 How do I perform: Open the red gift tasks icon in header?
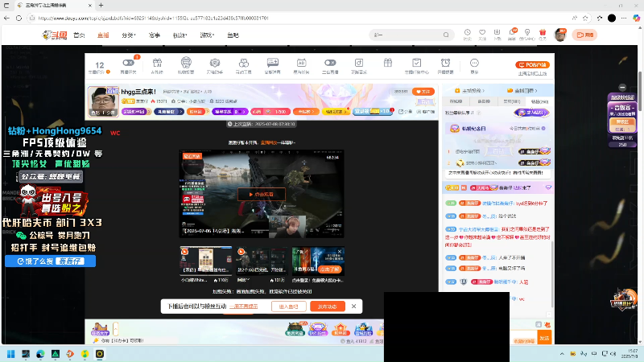click(x=543, y=32)
